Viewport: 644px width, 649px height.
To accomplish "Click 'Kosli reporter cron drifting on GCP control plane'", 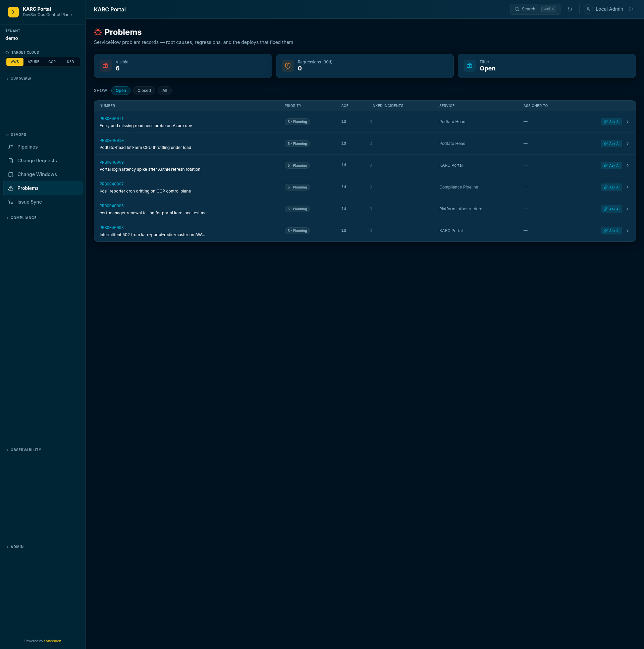I will point(145,192).
